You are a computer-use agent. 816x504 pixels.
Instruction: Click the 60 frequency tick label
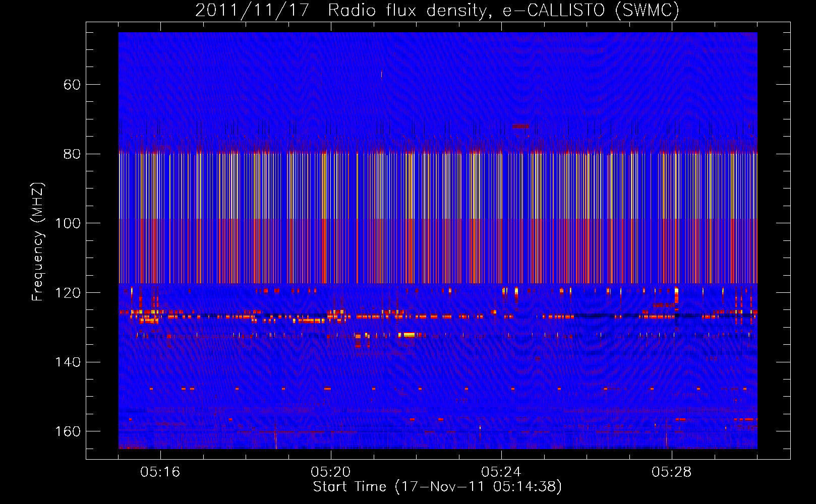click(x=72, y=85)
